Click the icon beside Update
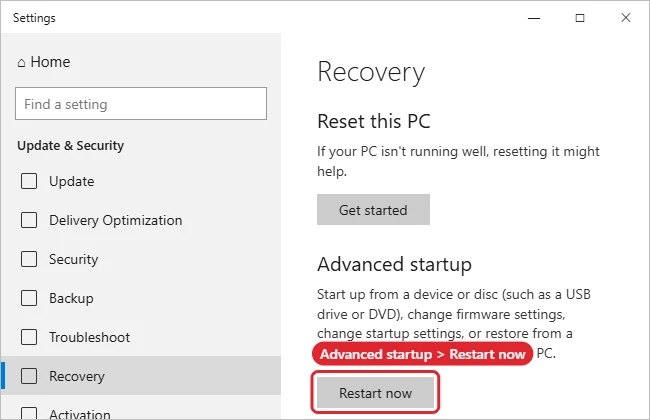The width and height of the screenshot is (650, 420). coord(29,181)
